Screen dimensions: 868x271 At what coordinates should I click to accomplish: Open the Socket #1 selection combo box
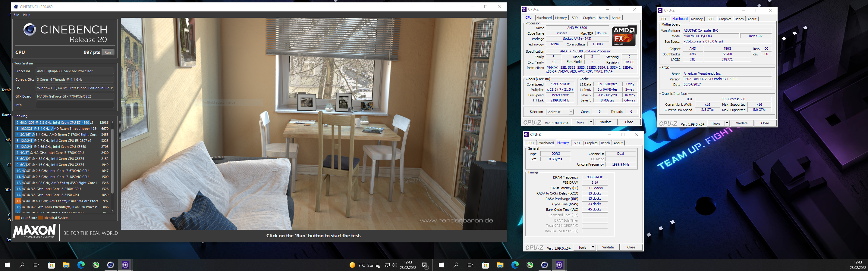coord(559,112)
